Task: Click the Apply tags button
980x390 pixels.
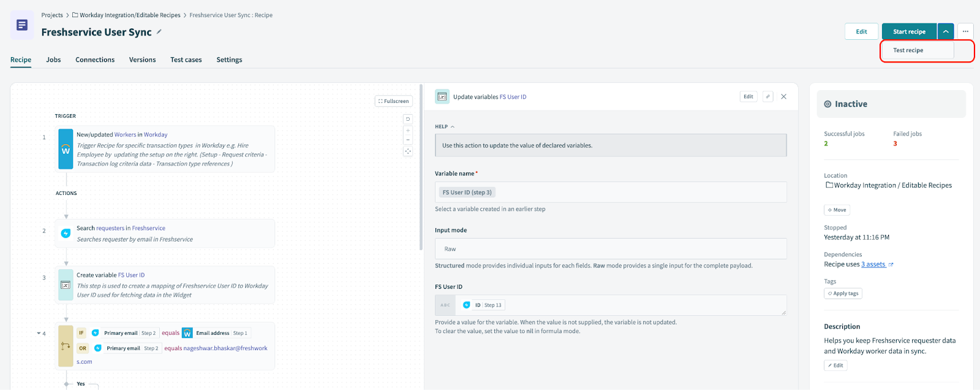Action: (x=843, y=293)
